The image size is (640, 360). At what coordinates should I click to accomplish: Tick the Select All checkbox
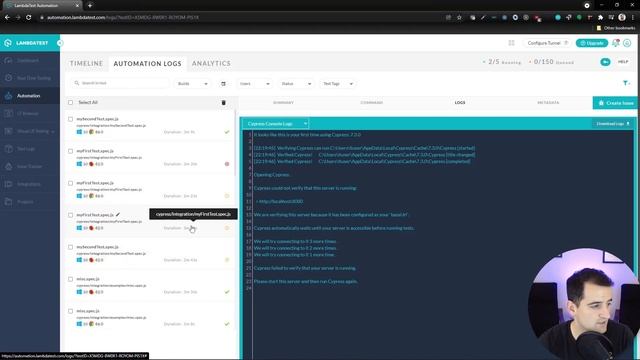point(71,102)
